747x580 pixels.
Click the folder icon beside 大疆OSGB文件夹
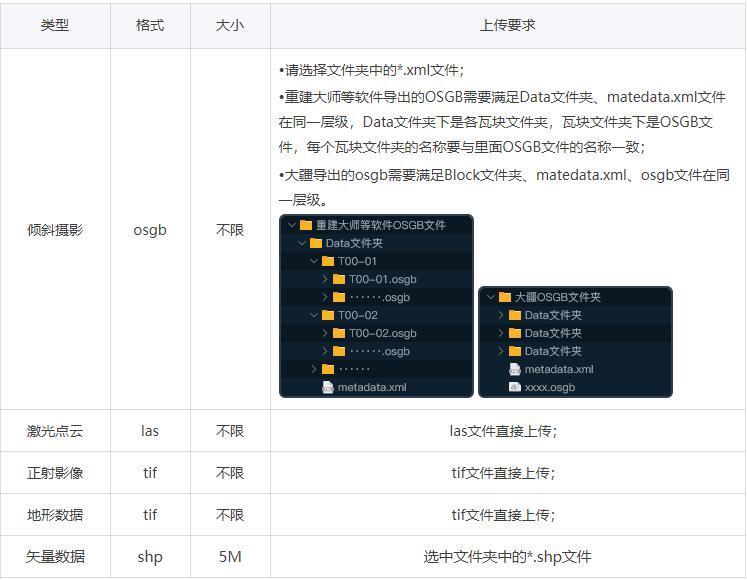(505, 297)
